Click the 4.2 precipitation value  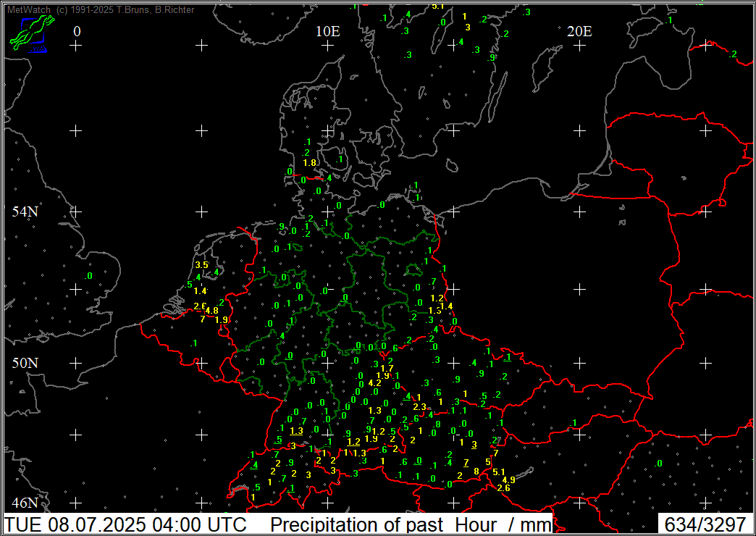click(x=374, y=383)
